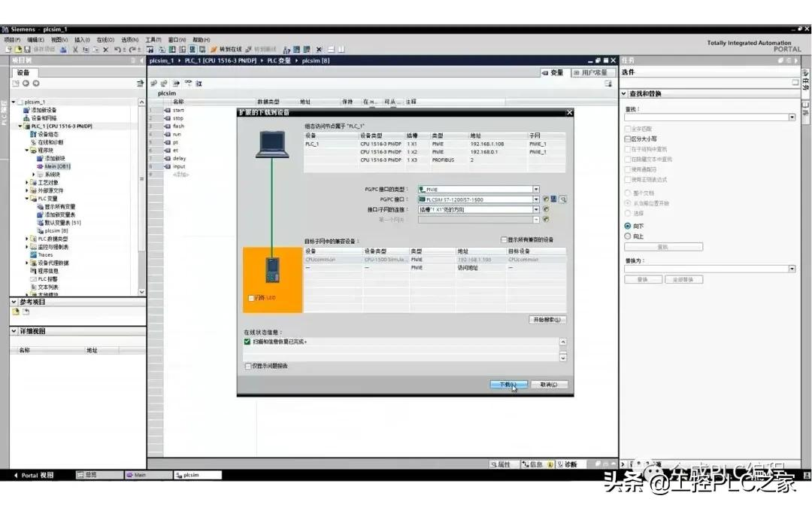Collapse the PLC_1 [CPU 1516-3 PN/DP] tree node

20,126
